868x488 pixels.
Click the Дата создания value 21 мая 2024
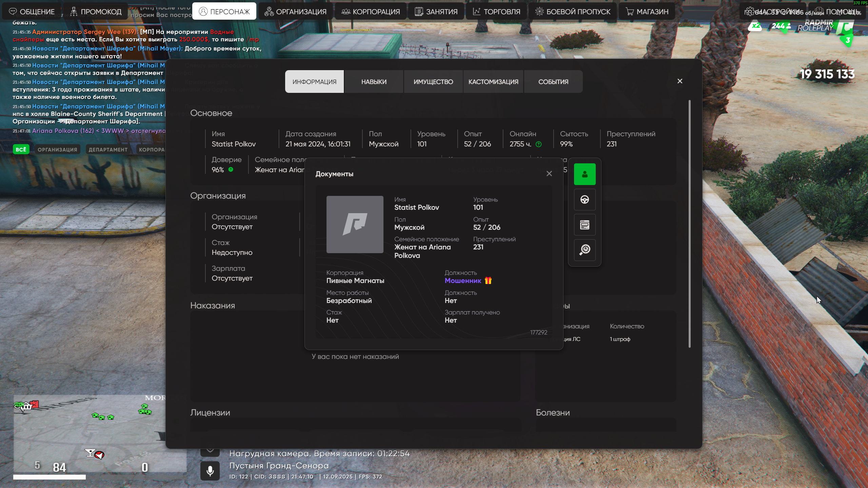pos(318,144)
